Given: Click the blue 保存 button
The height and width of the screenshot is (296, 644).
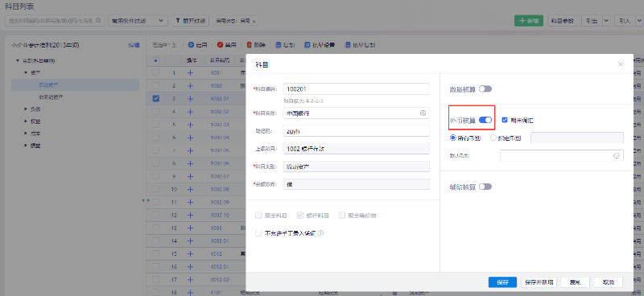Looking at the screenshot, I should point(502,282).
